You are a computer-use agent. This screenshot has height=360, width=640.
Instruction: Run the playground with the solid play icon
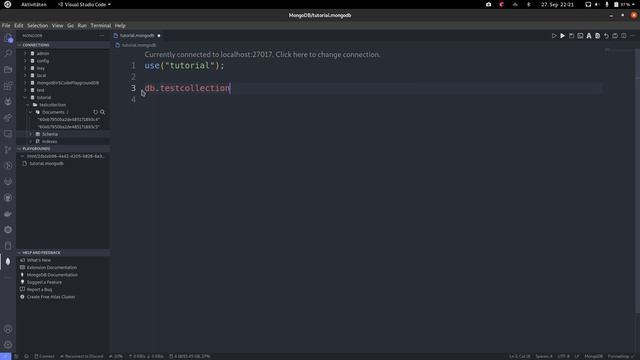tap(562, 36)
